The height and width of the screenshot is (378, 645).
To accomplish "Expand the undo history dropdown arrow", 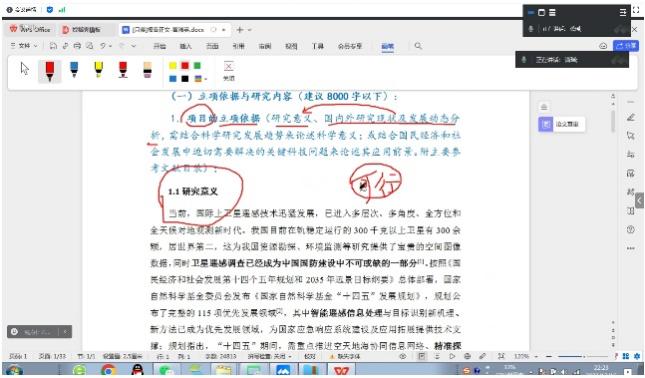I will click(x=110, y=46).
